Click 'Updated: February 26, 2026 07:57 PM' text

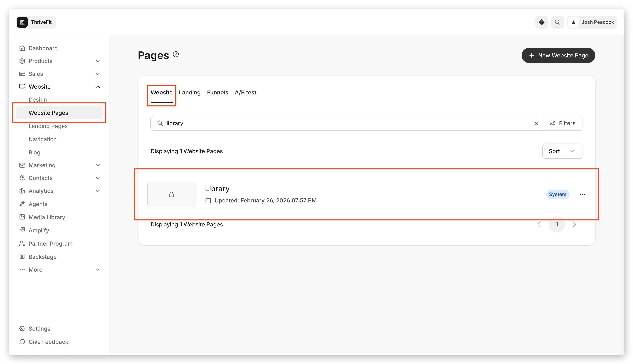click(265, 201)
